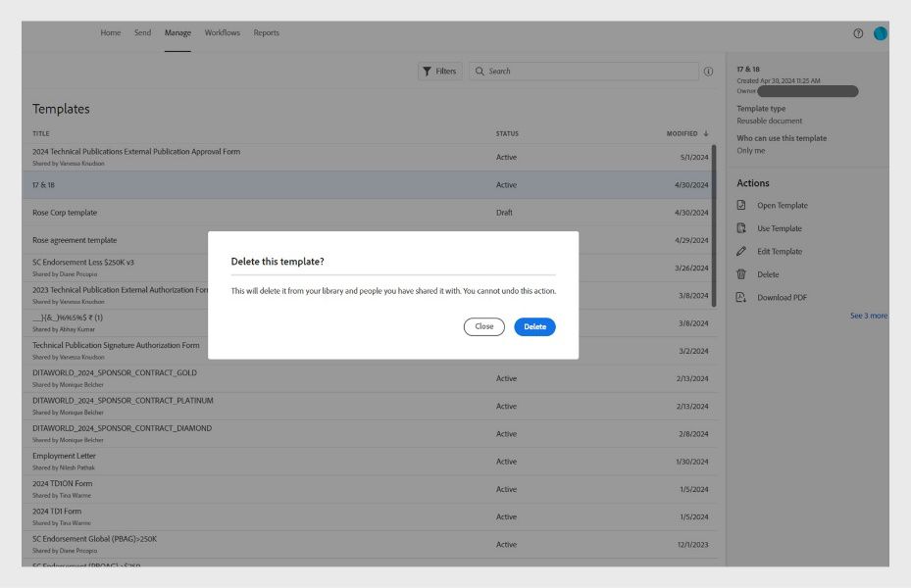Dismiss the dialog using the Close button
Image resolution: width=911 pixels, height=588 pixels.
[x=482, y=326]
